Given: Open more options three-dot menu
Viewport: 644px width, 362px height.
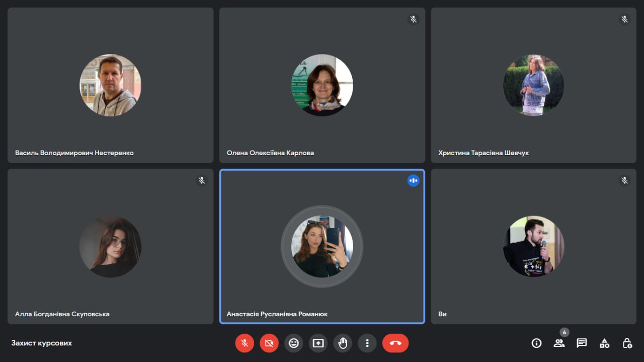Looking at the screenshot, I should tap(367, 343).
